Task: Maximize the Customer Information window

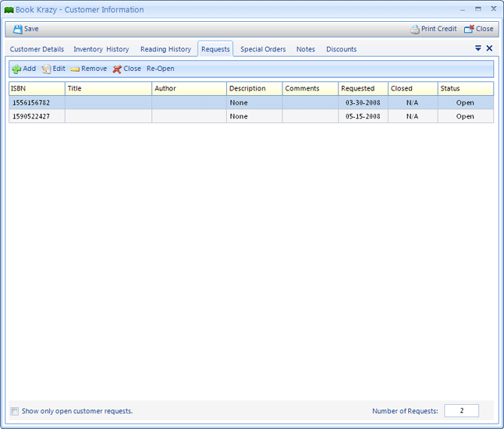Action: 478,9
